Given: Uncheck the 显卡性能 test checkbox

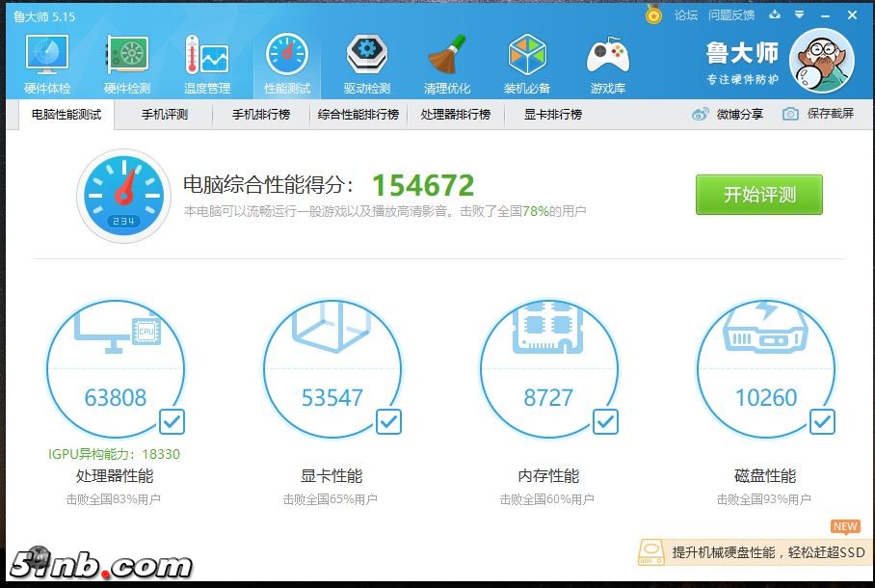Looking at the screenshot, I should (x=388, y=421).
